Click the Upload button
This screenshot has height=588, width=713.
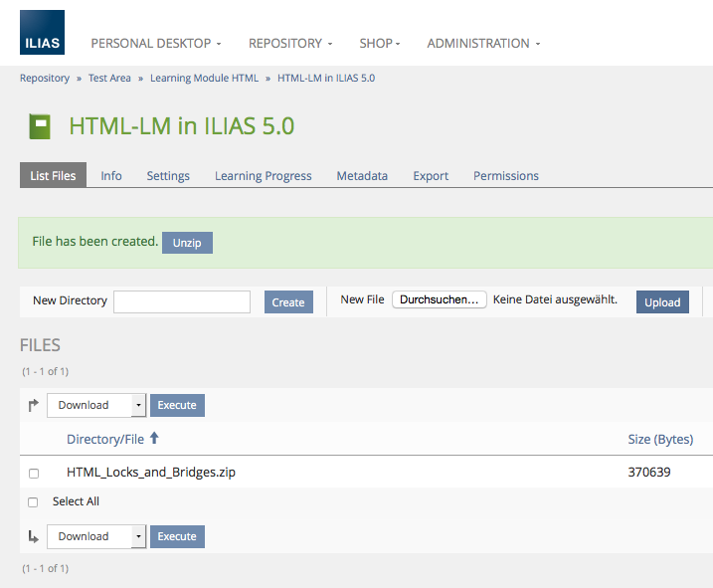click(x=662, y=302)
